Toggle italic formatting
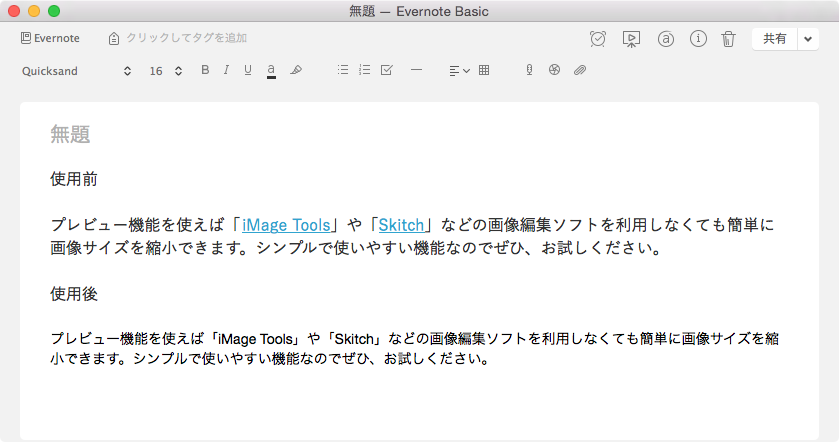Viewport: 839px width, 442px height. point(226,70)
